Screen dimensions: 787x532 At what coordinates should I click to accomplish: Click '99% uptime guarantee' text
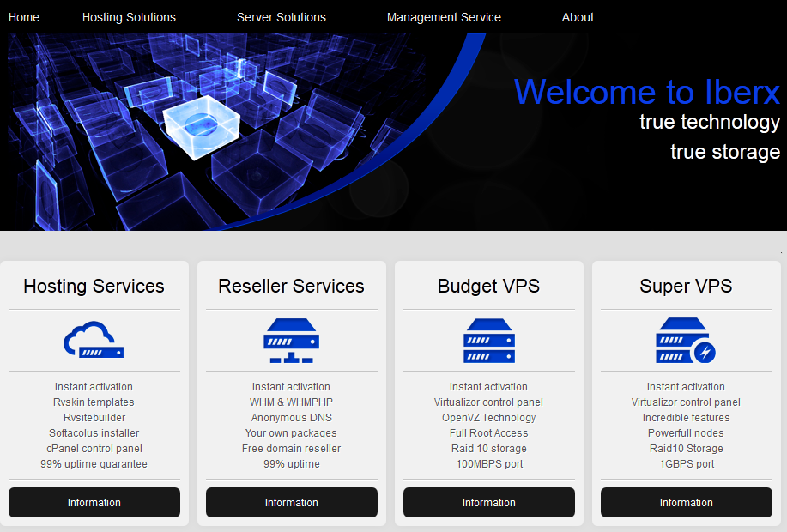coord(94,464)
